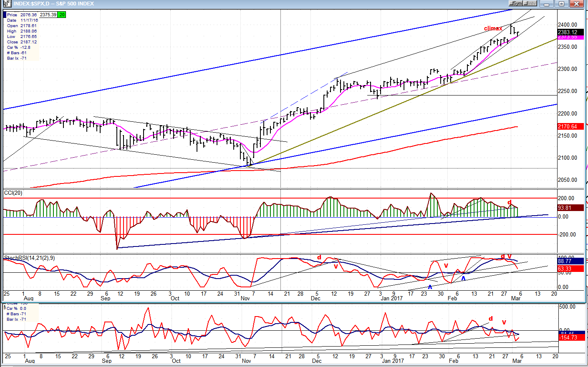Click the green .20 price change box
The height and width of the screenshot is (367, 588).
click(62, 15)
